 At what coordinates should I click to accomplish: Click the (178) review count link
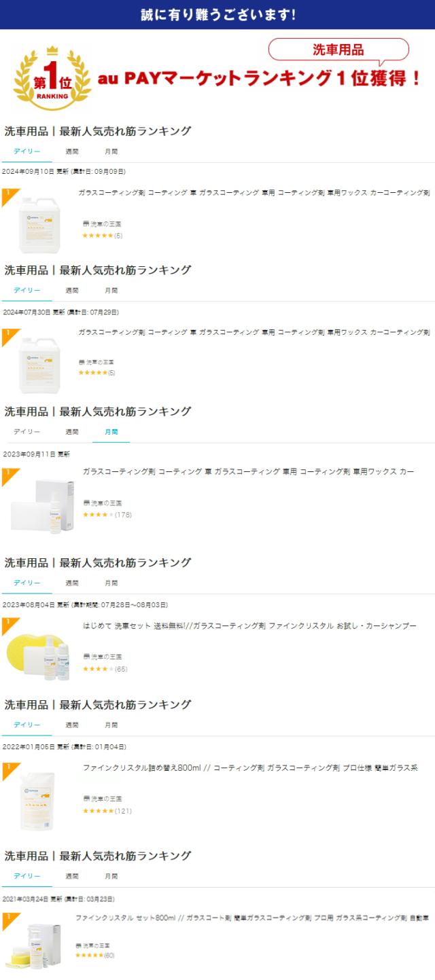click(124, 515)
